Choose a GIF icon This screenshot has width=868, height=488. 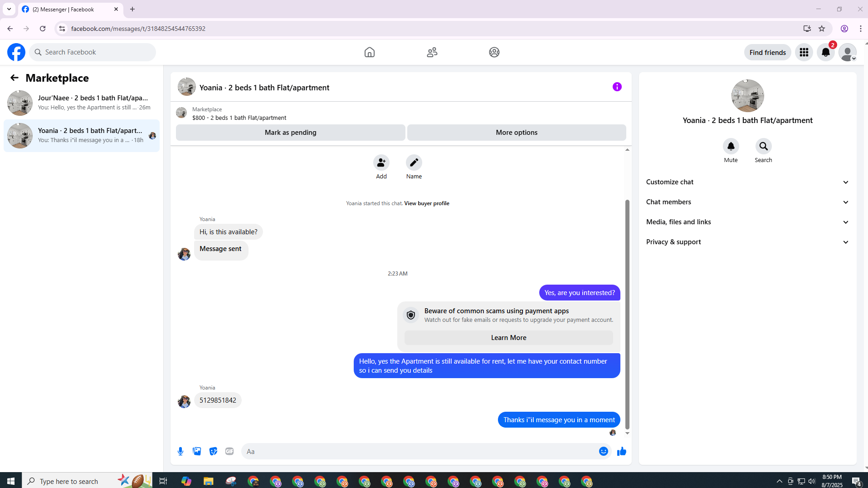[x=229, y=451]
